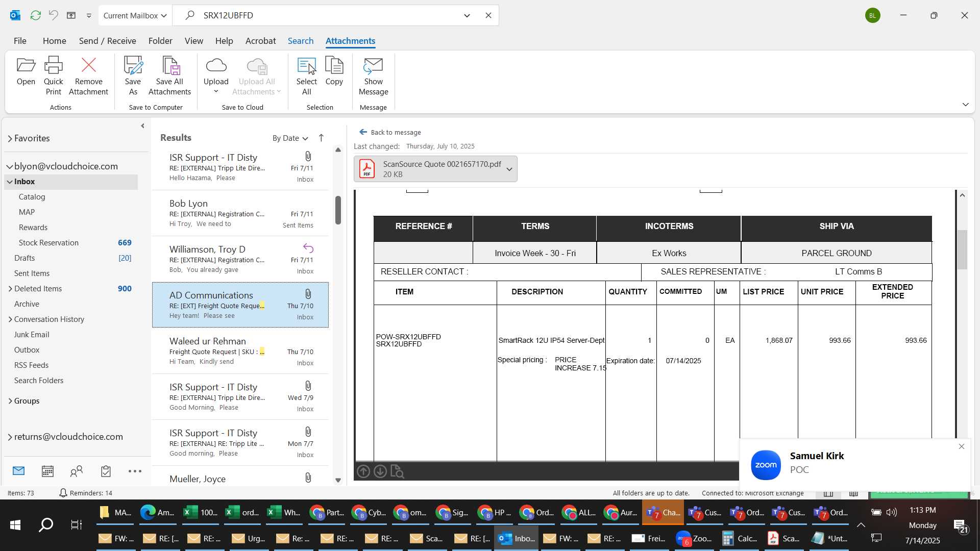This screenshot has height=551, width=980.
Task: Open the File menu
Action: click(x=20, y=41)
